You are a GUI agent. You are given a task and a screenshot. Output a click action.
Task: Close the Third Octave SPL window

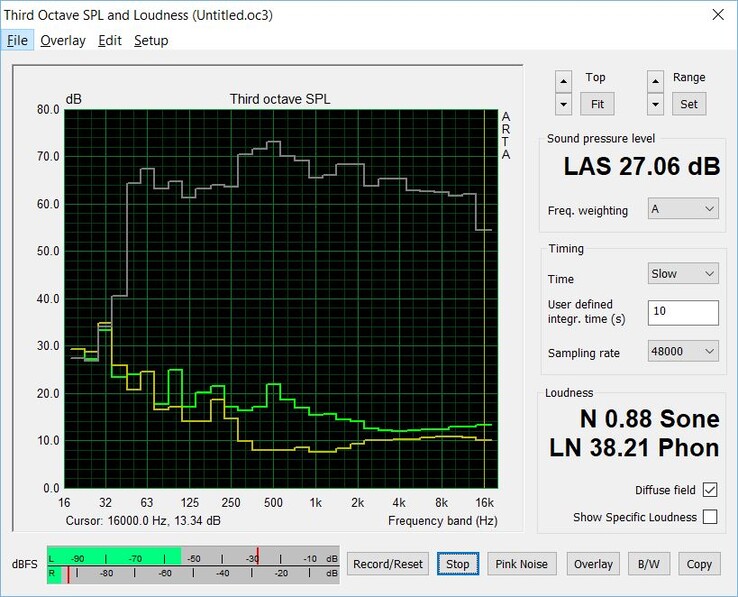pos(715,15)
